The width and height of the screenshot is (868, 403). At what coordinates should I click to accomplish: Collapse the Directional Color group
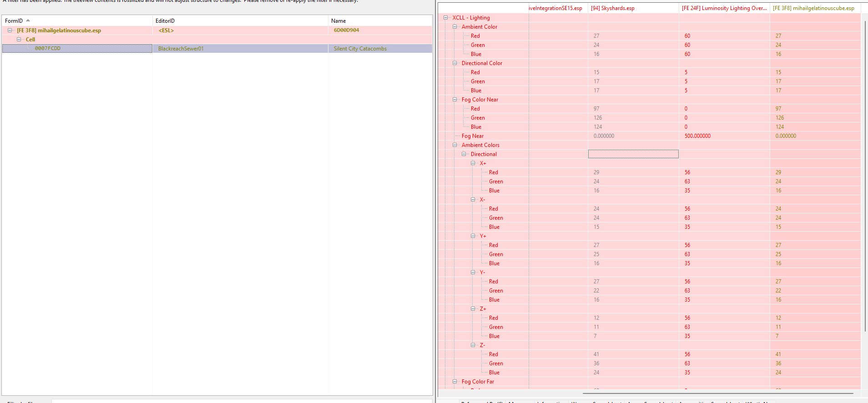[454, 63]
